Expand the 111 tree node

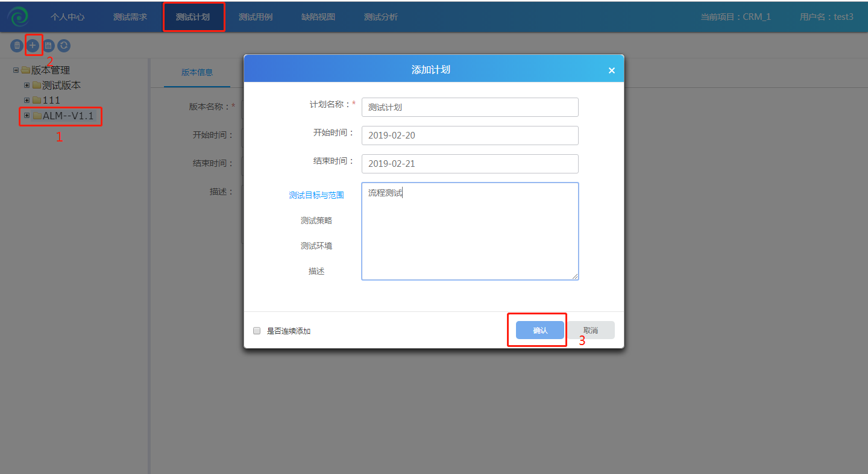[x=27, y=100]
